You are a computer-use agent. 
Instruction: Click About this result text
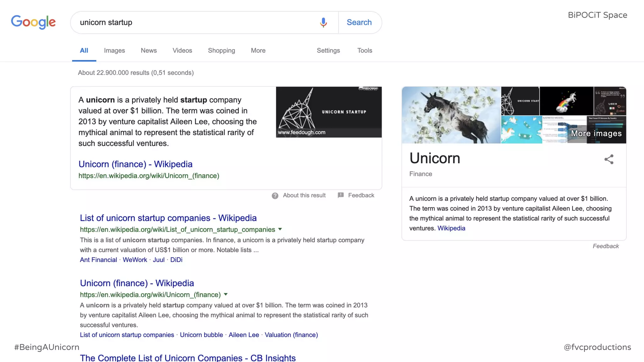304,195
